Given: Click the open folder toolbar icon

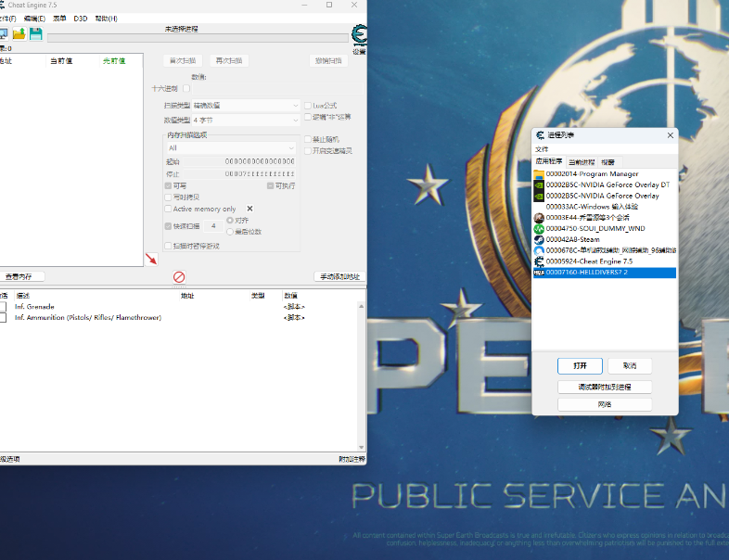Looking at the screenshot, I should 19,34.
